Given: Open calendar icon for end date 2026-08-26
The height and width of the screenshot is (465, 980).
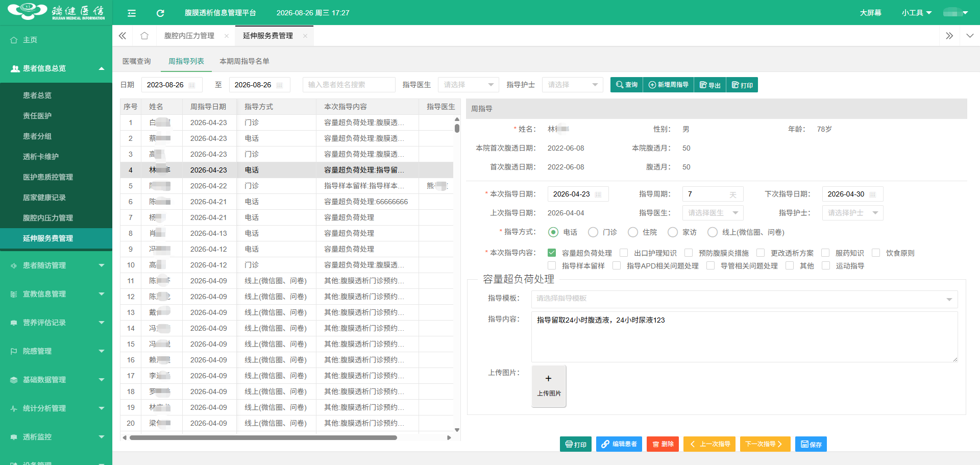Looking at the screenshot, I should pyautogui.click(x=280, y=85).
